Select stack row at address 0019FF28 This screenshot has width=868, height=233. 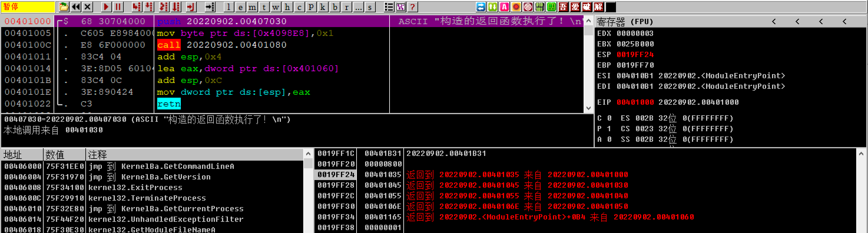tap(585, 185)
